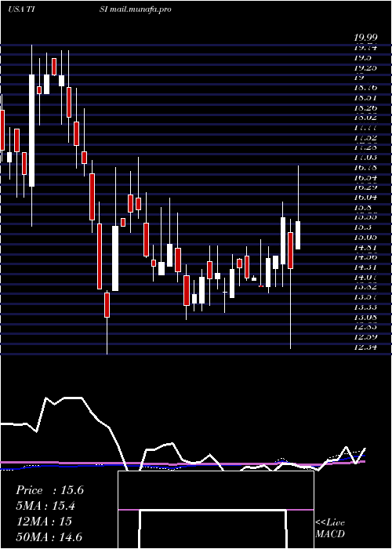This screenshot has width=392, height=549.
Task: Pick the 14.31 axis value
Action: [365, 267]
